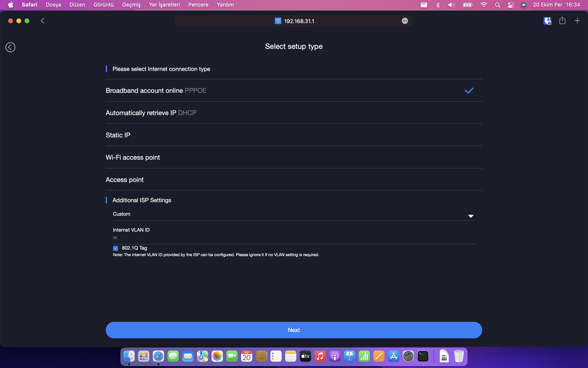Open Apple TV from the Dock
588x368 pixels.
click(x=305, y=357)
